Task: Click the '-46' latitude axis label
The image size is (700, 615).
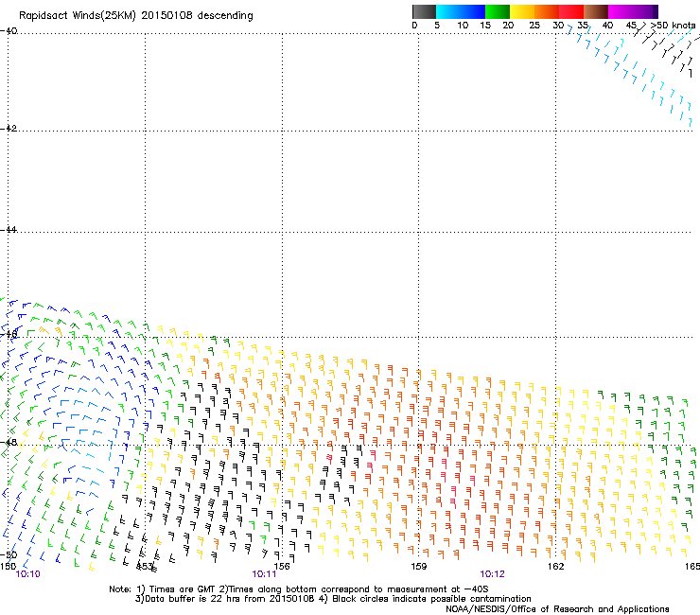Action: coord(9,335)
